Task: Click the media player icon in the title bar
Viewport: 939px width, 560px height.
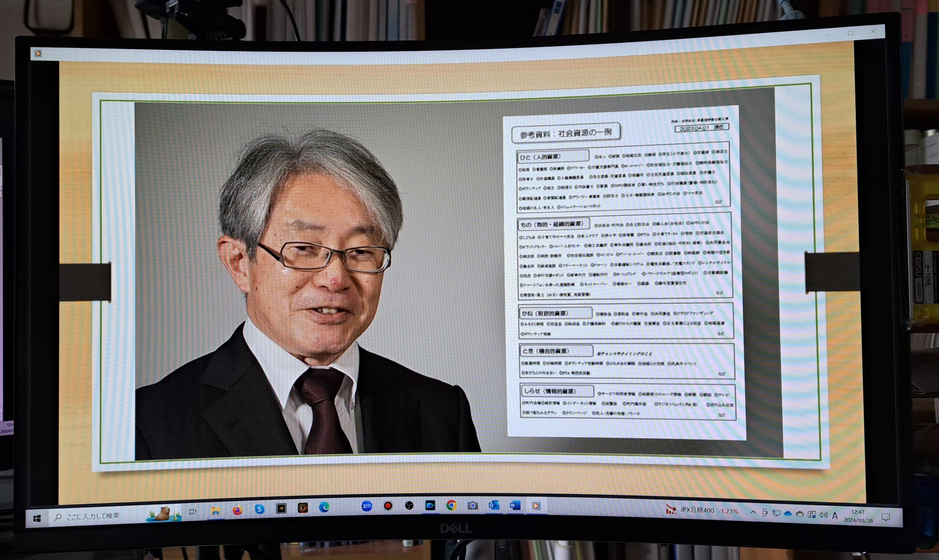Action: coord(38,54)
